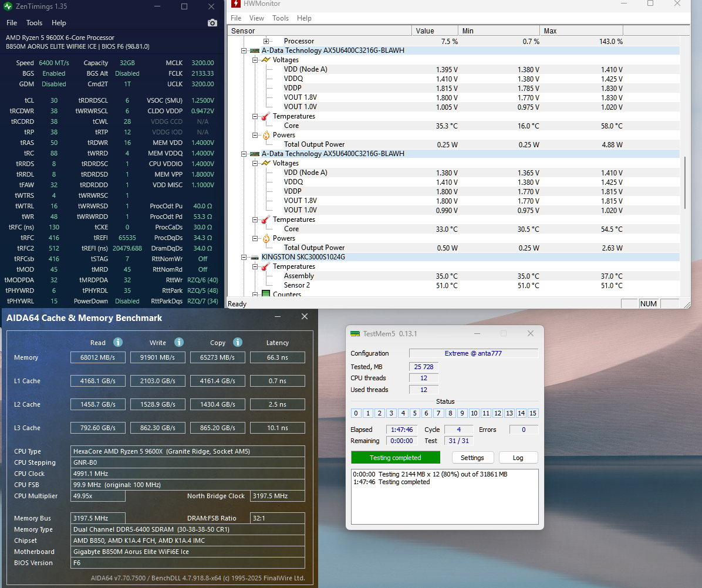Open the HWMonitor Tools menu

(280, 18)
